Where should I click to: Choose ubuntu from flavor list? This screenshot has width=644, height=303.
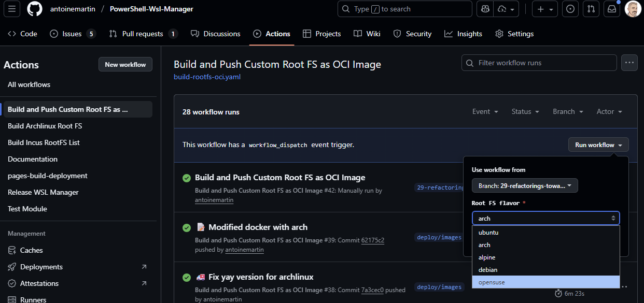545,233
